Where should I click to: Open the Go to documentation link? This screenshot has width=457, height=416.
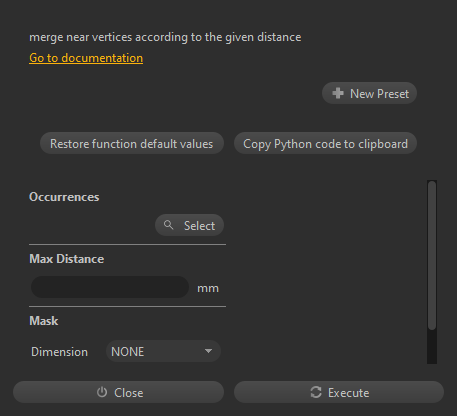coord(86,58)
